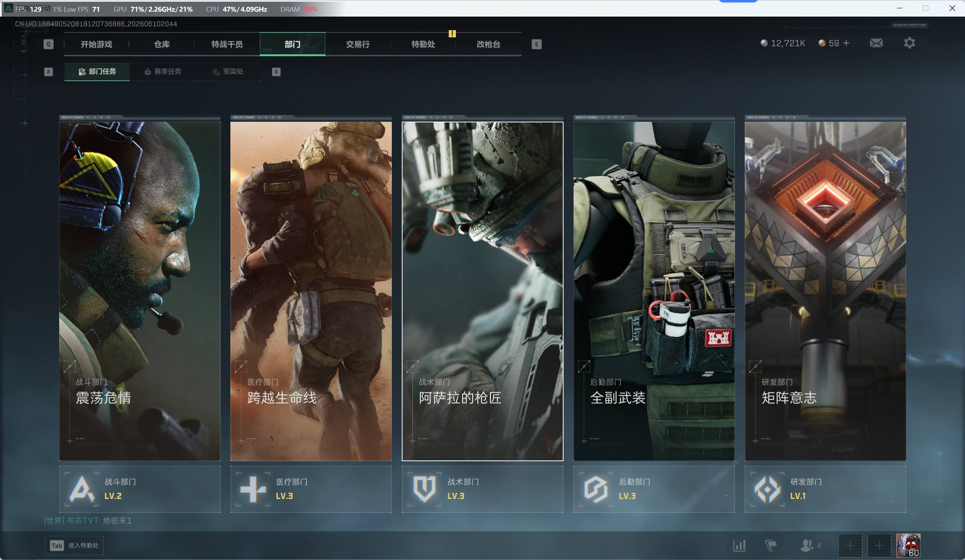Viewport: 965px width, 560px height.
Task: Open the mail envelope icon
Action: pos(876,43)
